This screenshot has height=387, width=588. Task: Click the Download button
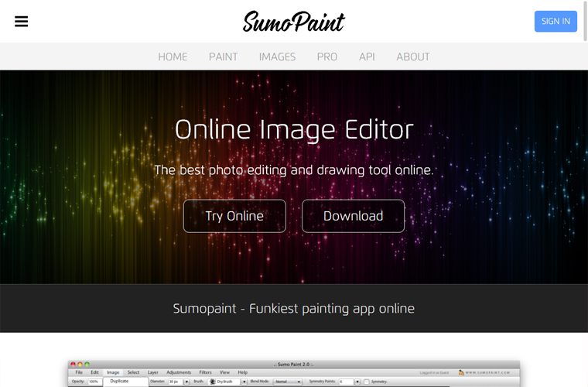(354, 216)
